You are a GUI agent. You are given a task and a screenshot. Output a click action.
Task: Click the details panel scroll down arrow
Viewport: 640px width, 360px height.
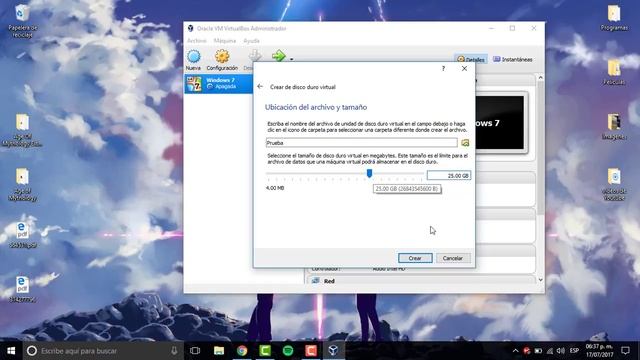pos(540,280)
